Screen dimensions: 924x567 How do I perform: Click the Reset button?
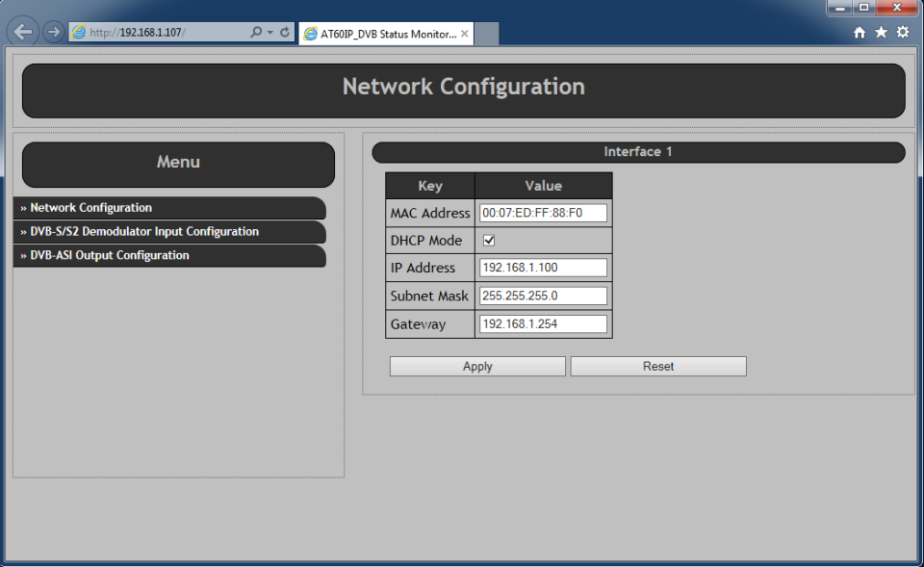click(x=658, y=367)
